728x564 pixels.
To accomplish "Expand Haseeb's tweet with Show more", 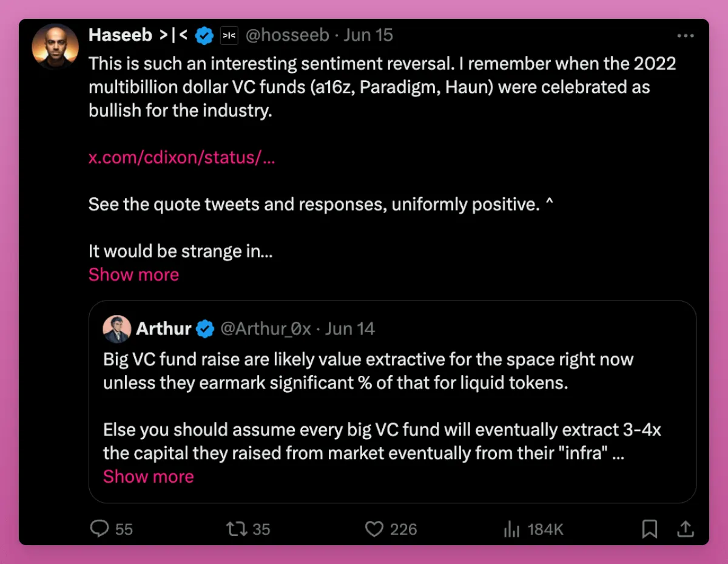I will point(133,274).
